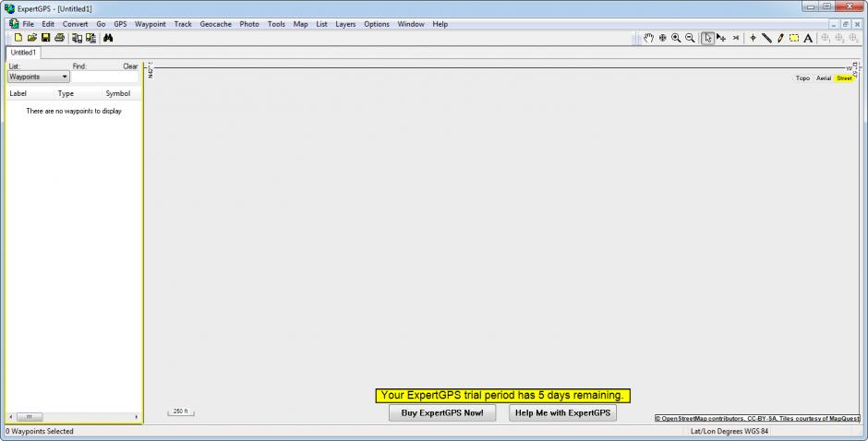Open the Window menu

pos(411,24)
